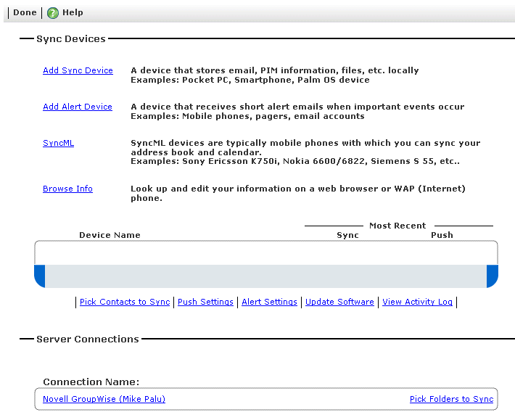515x420 pixels.
Task: Click the Device Name column header
Action: [x=110, y=235]
